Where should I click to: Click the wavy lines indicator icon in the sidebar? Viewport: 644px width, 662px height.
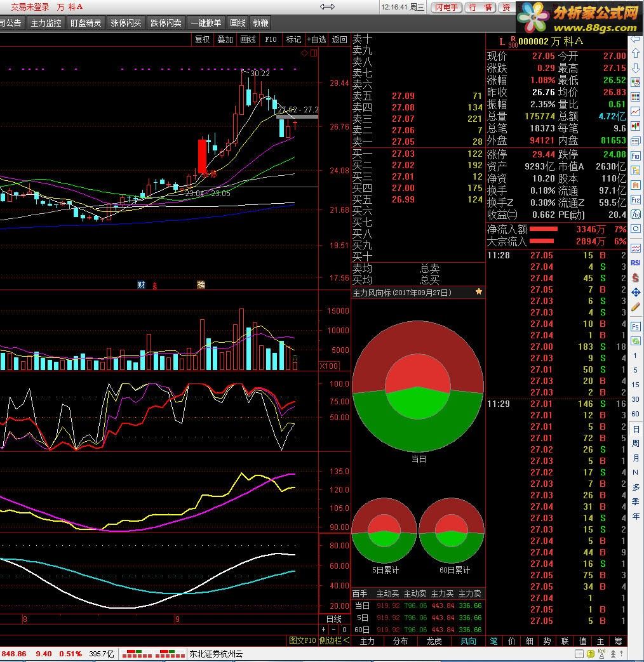(636, 248)
